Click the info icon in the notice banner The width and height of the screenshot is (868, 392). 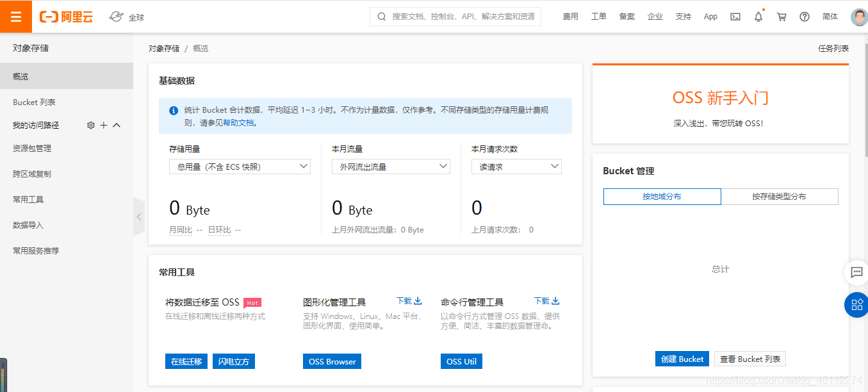point(174,110)
